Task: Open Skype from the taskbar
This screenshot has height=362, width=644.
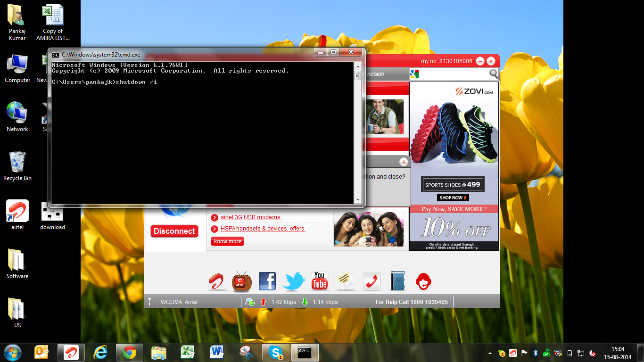Action: (276, 352)
